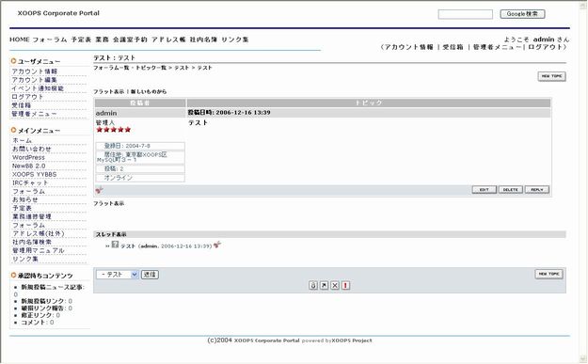
Task: Click the admin rank five stars image
Action: [x=114, y=130]
